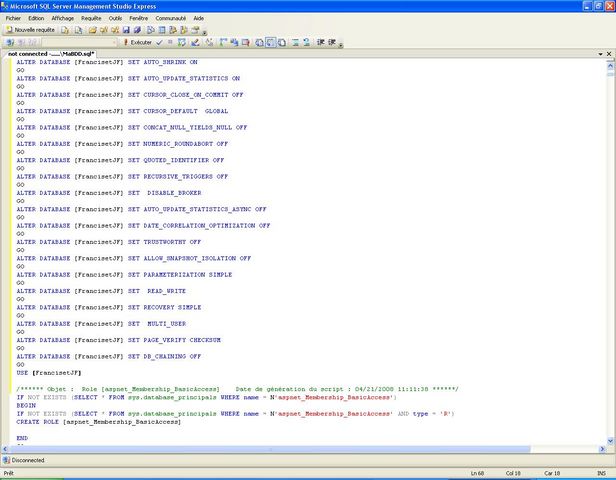Click the decrease indent toolbar icon
This screenshot has height=480, width=616.
point(321,42)
